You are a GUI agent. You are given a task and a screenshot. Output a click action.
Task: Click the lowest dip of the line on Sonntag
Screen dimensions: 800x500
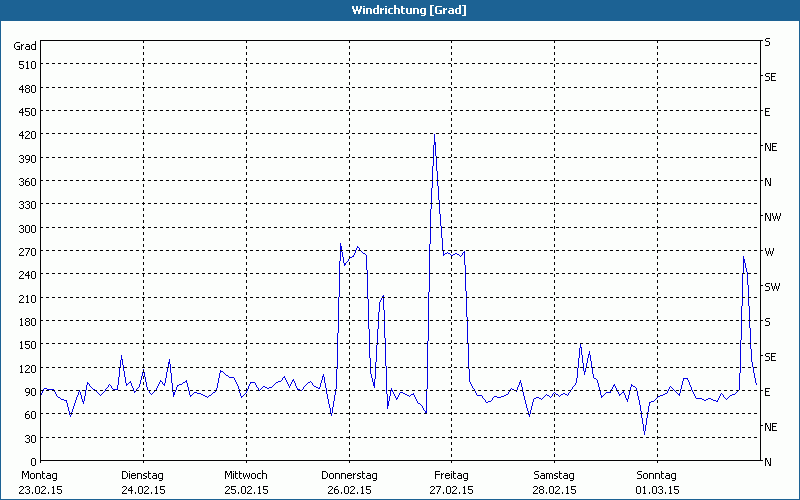(x=645, y=433)
